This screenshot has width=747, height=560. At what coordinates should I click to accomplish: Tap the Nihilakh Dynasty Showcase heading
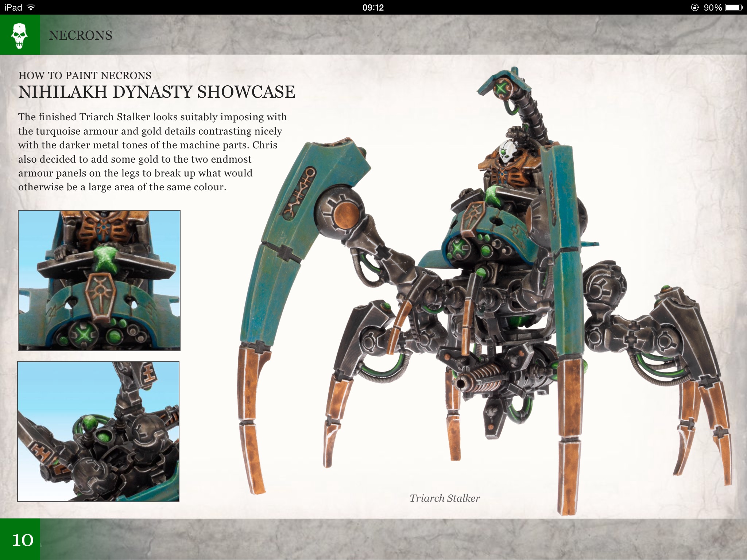[157, 92]
